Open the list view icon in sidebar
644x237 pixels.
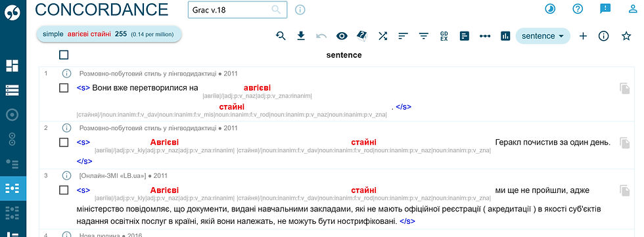coord(12,90)
